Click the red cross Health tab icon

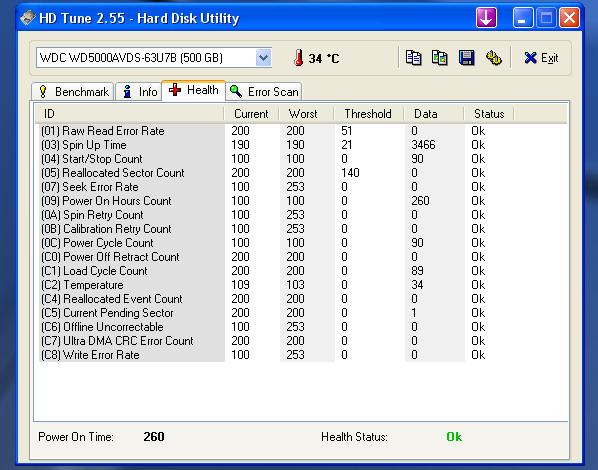pyautogui.click(x=175, y=90)
